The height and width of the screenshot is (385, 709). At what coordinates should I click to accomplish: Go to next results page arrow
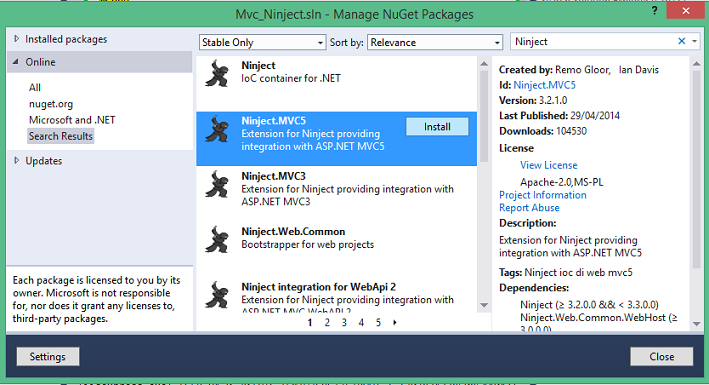click(x=395, y=323)
